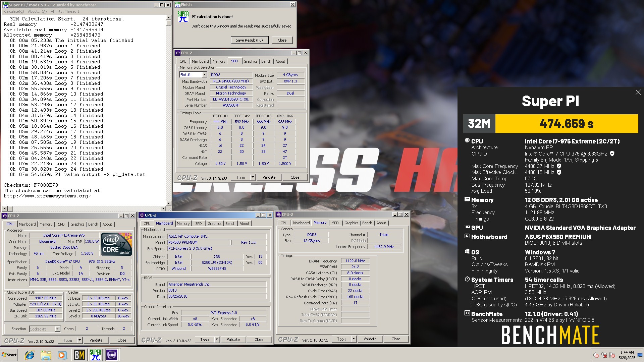Click Super PI log scrollbar down arrow
Screen dimensions: 644x362
[x=168, y=203]
